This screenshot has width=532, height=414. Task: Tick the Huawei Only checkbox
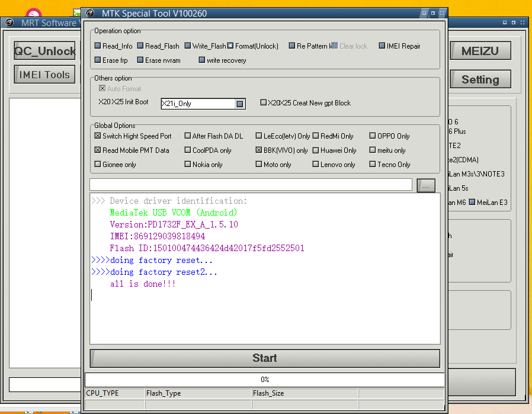coord(316,150)
